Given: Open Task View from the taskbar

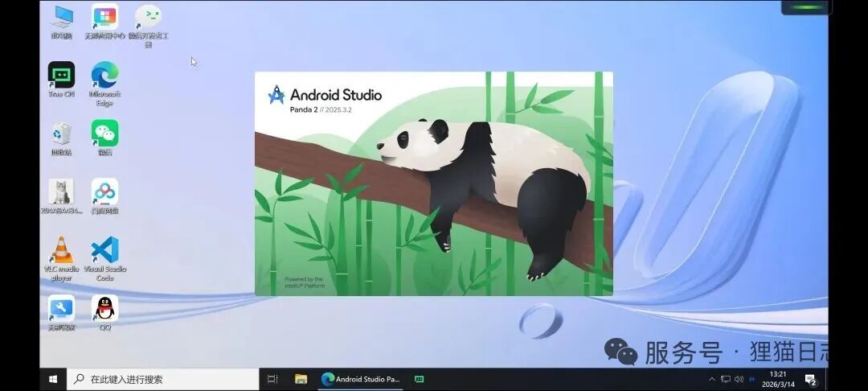Looking at the screenshot, I should click(272, 380).
